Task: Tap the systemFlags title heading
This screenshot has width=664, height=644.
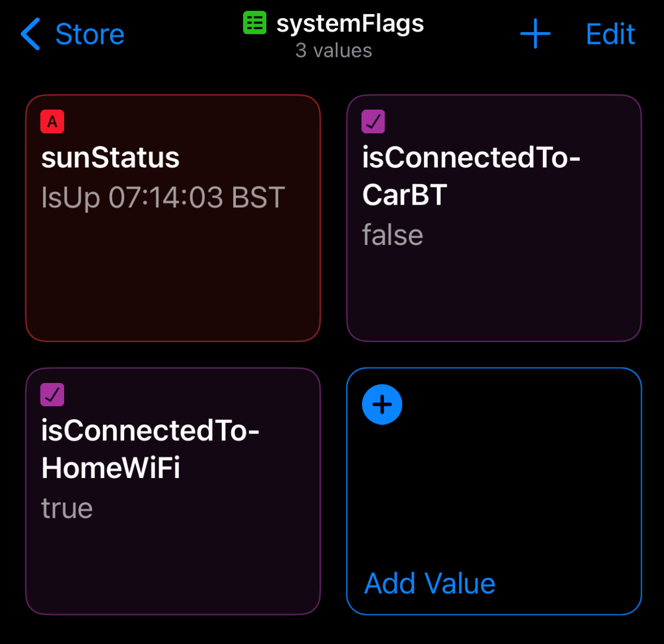Action: pyautogui.click(x=350, y=24)
